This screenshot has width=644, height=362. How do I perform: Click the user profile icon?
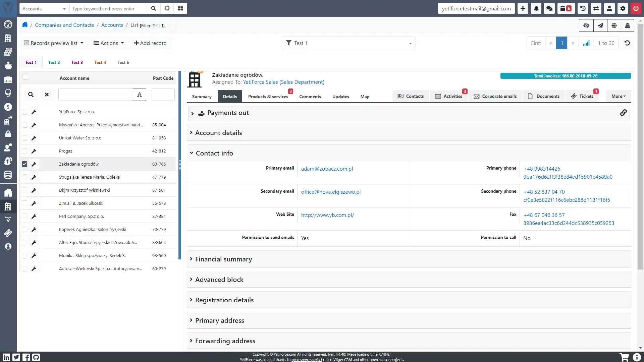pyautogui.click(x=609, y=8)
